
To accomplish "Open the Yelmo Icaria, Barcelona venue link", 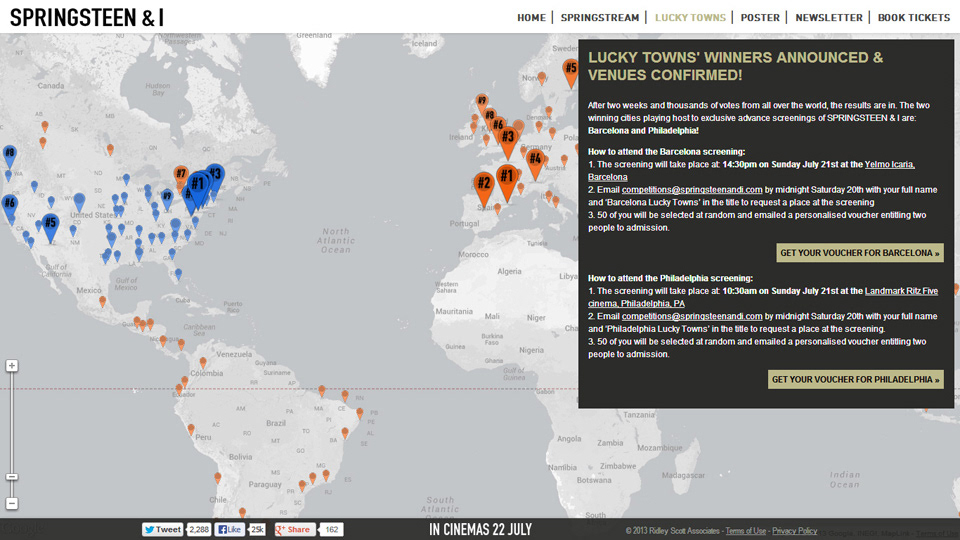I will pos(889,164).
